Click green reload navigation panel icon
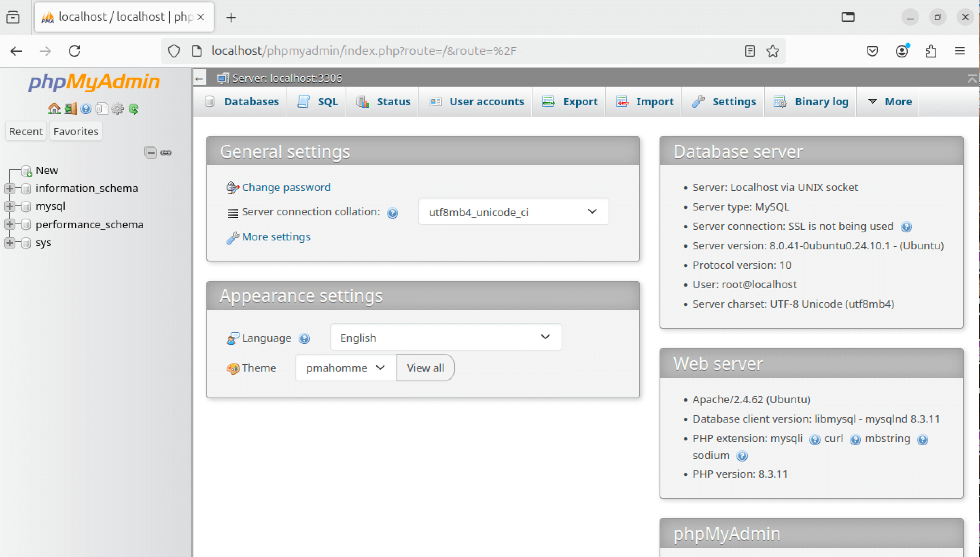This screenshot has height=557, width=980. tap(134, 108)
